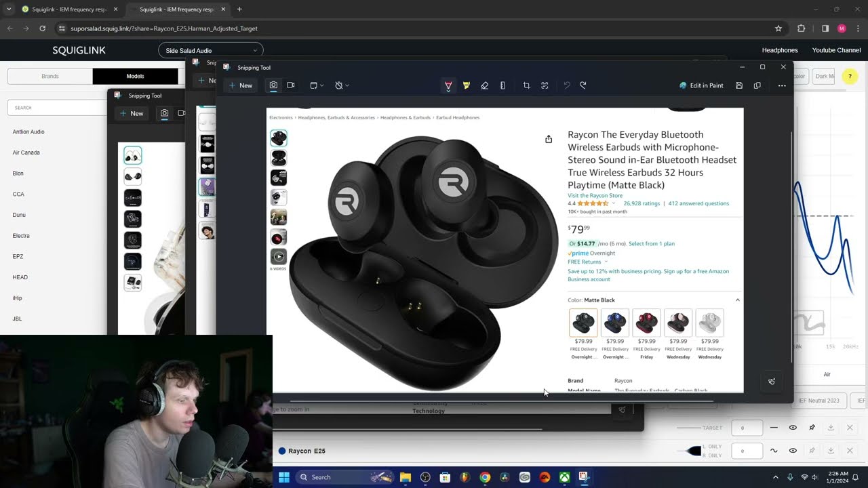Select the yellow Highlighter tool
Viewport: 868px width, 488px height.
click(467, 85)
